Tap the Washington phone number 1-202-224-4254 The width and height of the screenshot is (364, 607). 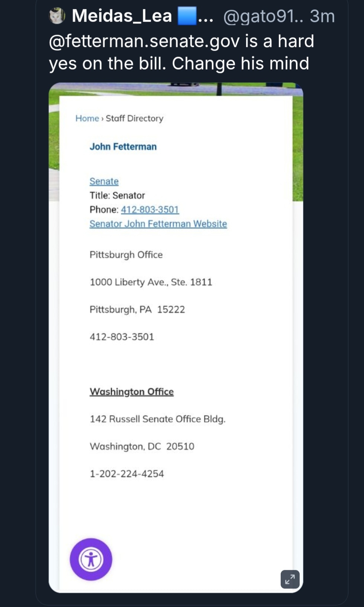point(127,474)
